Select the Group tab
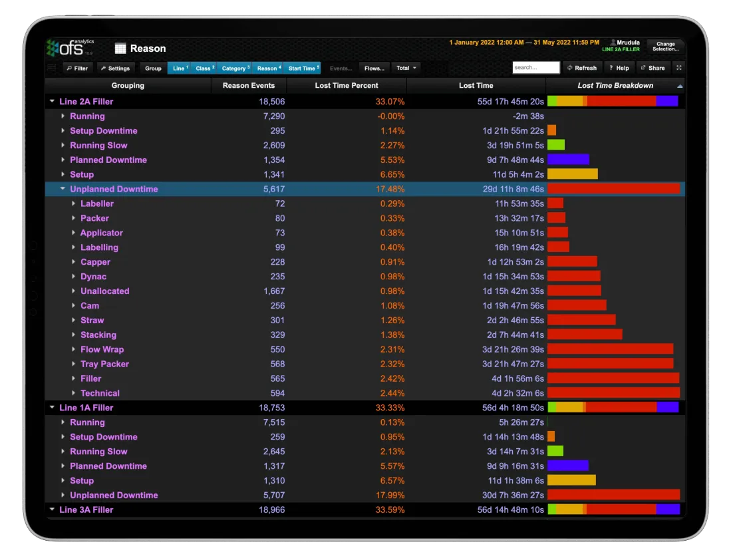 [x=153, y=68]
